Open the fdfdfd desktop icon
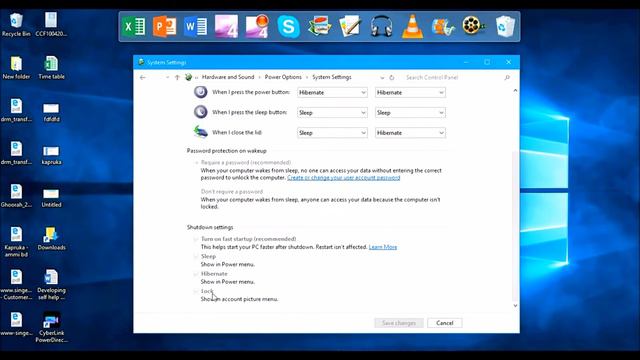This screenshot has width=640, height=360. [x=51, y=112]
